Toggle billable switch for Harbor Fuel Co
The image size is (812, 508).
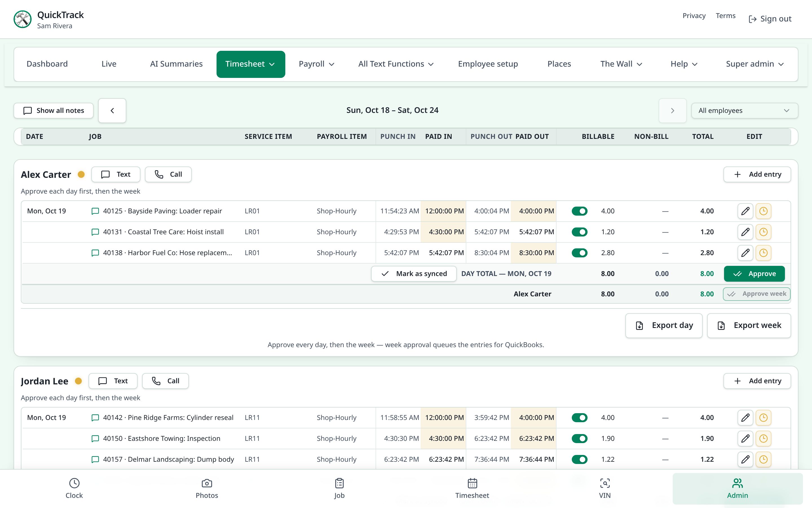tap(579, 253)
